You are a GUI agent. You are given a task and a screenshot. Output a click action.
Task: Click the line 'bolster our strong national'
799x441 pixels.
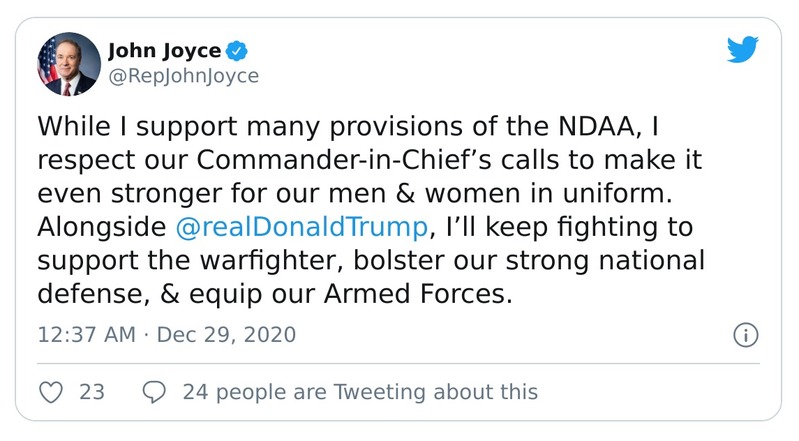[560, 258]
